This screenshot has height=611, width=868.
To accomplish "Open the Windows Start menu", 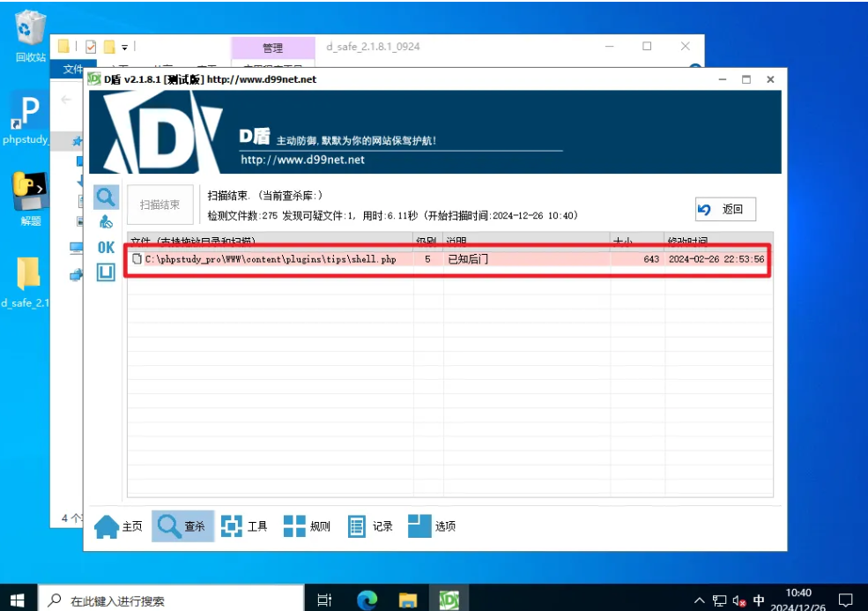I will coord(18,600).
